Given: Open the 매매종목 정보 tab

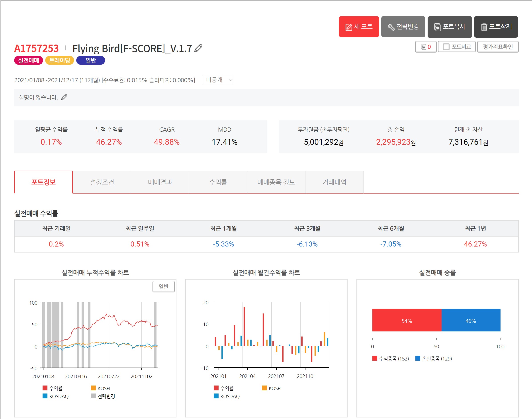Looking at the screenshot, I should coord(276,182).
